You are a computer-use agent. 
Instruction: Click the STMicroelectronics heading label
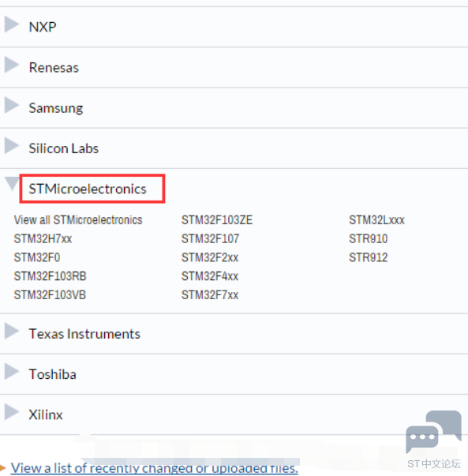pos(88,189)
